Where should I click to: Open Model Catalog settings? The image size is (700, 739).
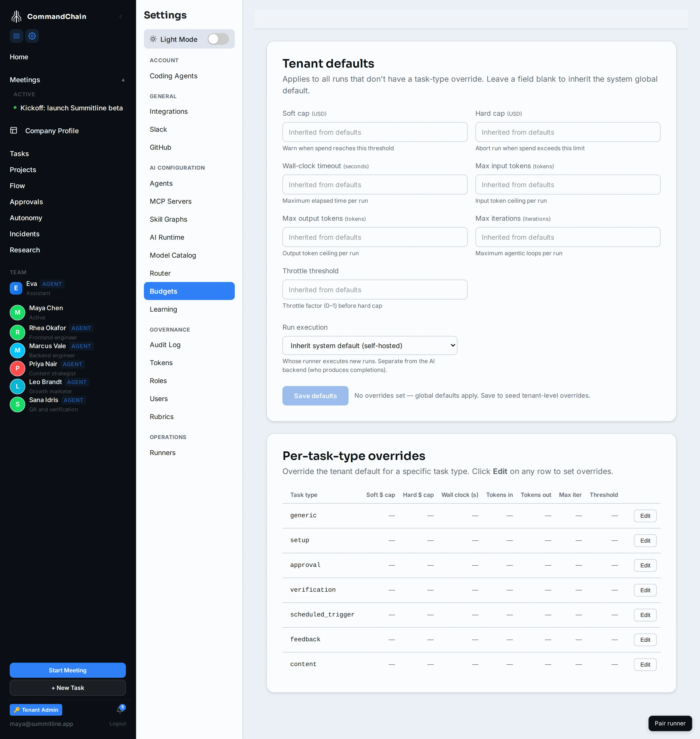[x=189, y=255]
